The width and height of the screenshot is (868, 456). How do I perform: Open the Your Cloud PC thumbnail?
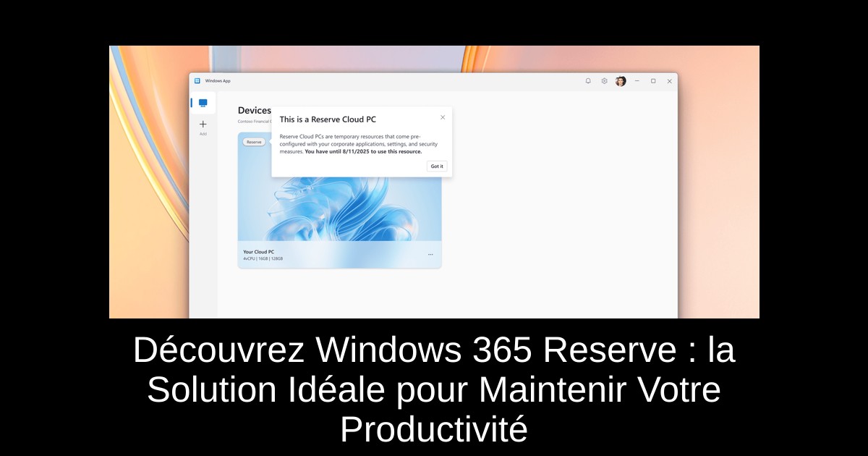click(x=339, y=187)
